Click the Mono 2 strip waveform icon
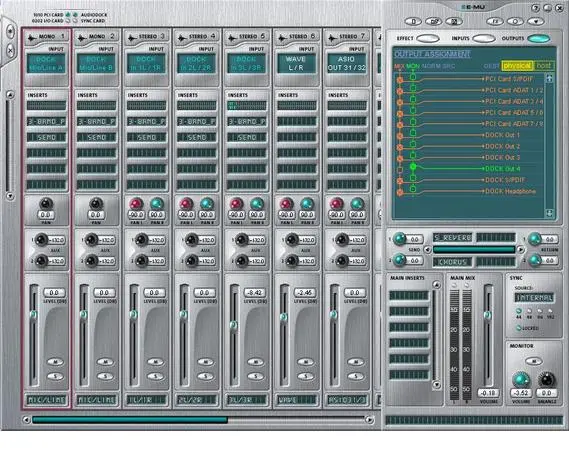This screenshot has width=569, height=450. pyautogui.click(x=82, y=37)
